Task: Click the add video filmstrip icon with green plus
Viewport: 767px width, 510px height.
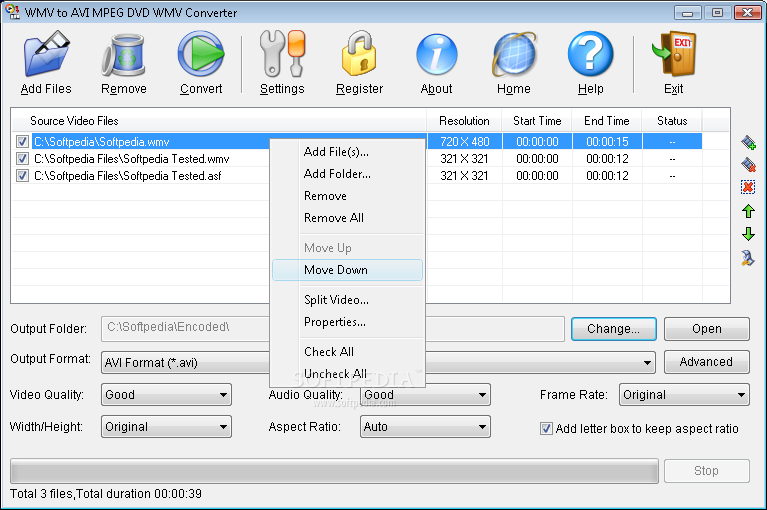Action: (x=748, y=142)
